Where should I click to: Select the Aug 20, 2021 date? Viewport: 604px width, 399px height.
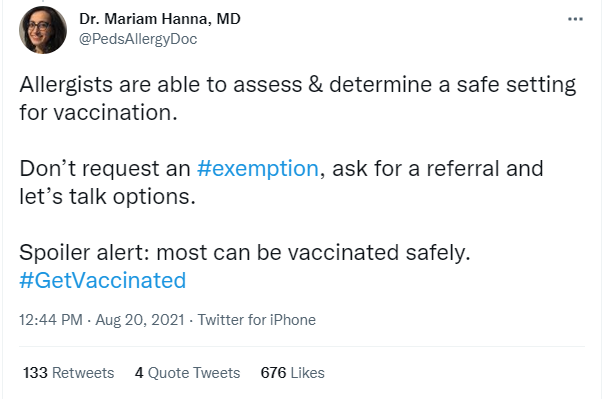tap(140, 320)
